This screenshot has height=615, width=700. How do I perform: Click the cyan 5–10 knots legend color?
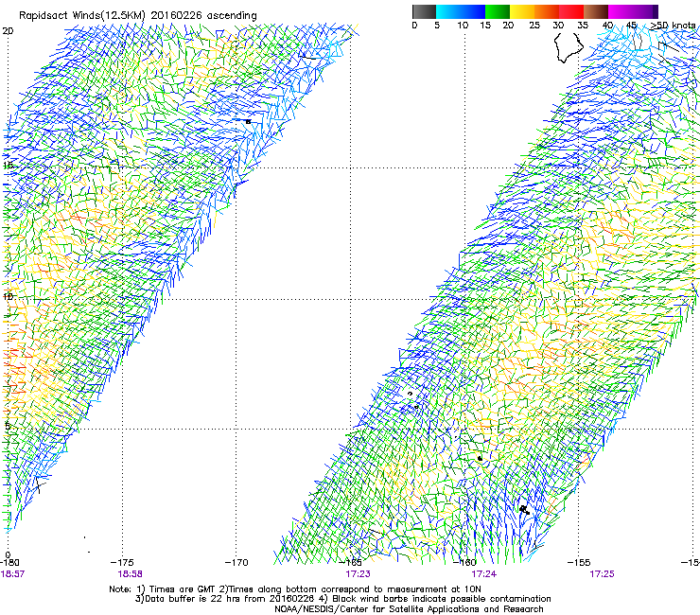[x=448, y=11]
